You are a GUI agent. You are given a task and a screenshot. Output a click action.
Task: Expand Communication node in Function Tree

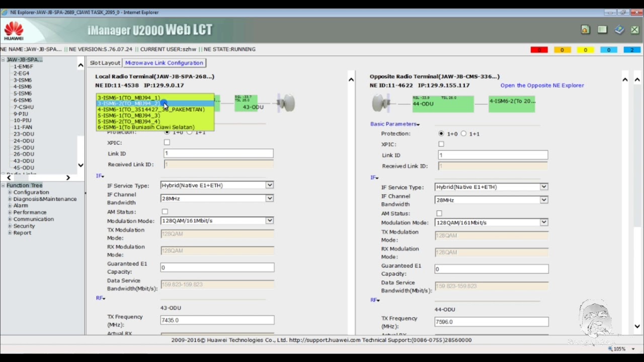point(10,219)
